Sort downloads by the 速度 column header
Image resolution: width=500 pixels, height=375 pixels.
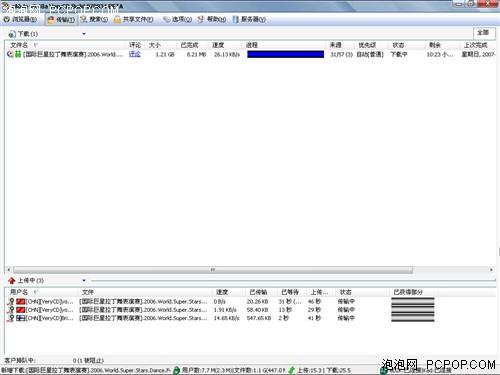[x=218, y=45]
